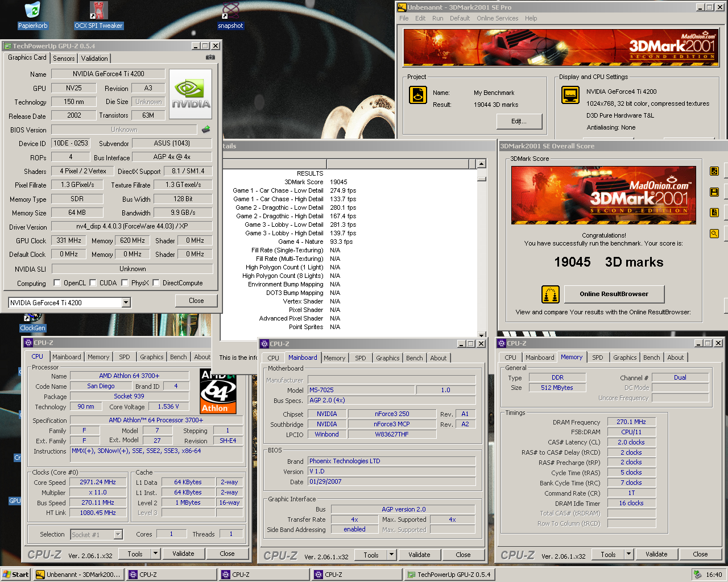Image resolution: width=728 pixels, height=582 pixels.
Task: Open the Run menu in 3DMark2001
Action: 437,18
